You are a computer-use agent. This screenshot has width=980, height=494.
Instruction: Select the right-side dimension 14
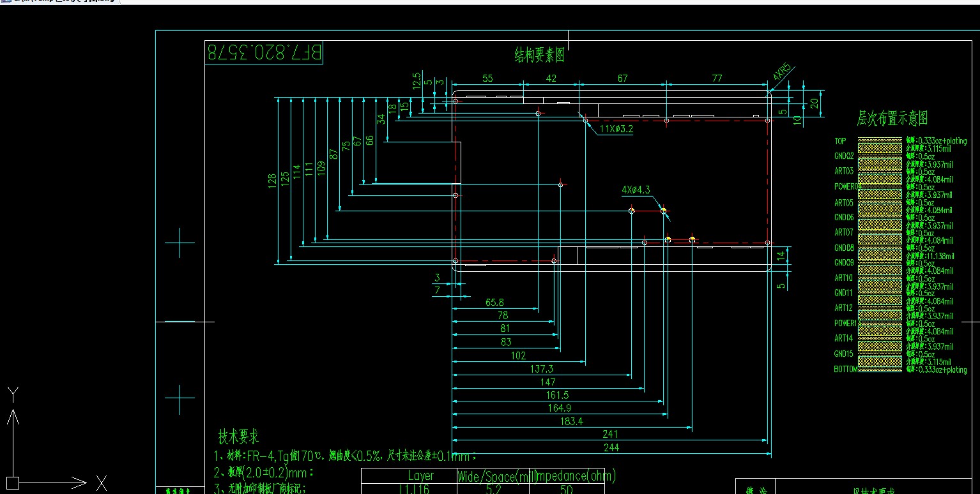tap(781, 256)
